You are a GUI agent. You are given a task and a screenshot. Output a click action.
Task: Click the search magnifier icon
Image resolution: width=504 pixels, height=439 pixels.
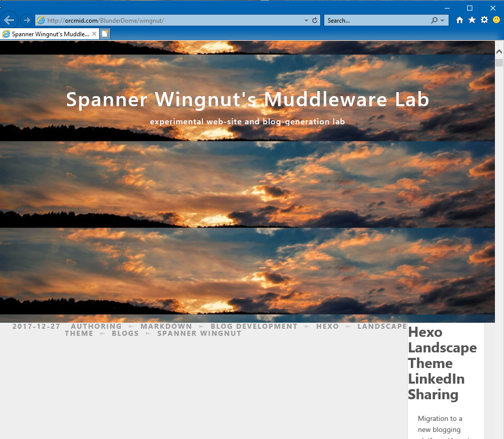[x=434, y=21]
